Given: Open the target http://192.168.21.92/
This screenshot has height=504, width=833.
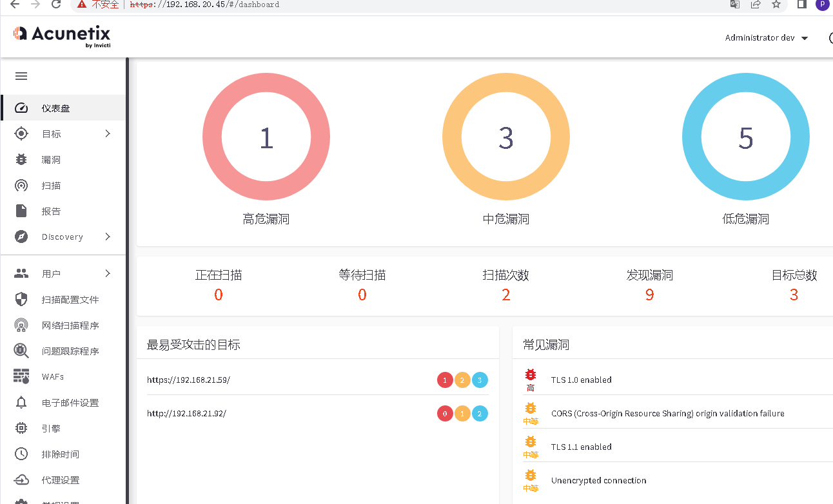Looking at the screenshot, I should (186, 413).
